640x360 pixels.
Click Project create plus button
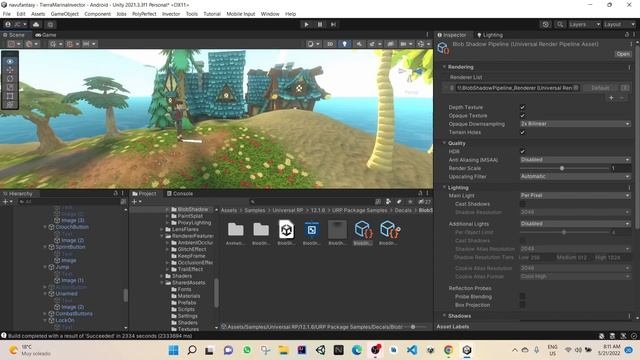click(x=136, y=202)
